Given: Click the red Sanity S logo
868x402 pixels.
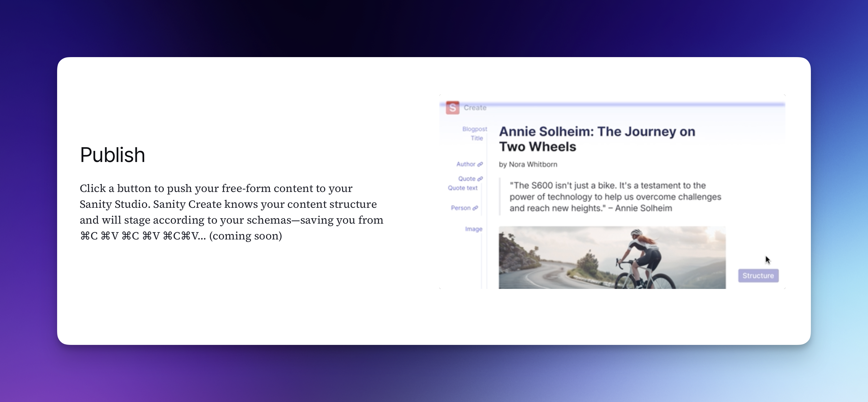Looking at the screenshot, I should coord(452,108).
